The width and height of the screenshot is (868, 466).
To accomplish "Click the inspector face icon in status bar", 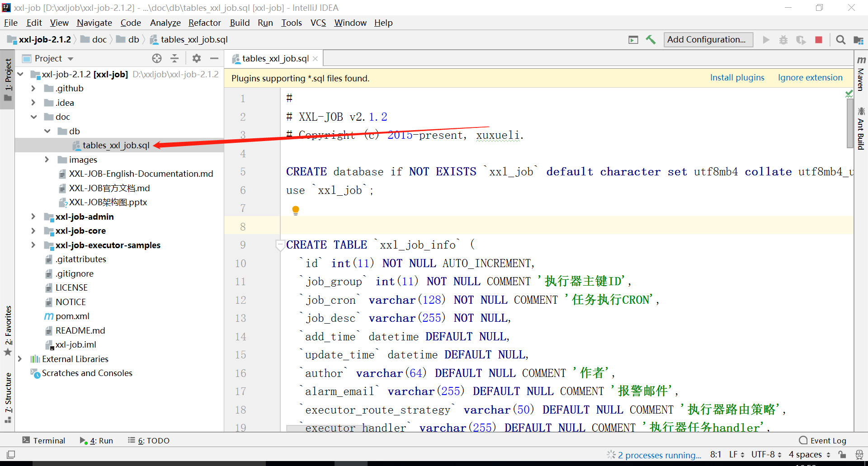I will pos(859,454).
